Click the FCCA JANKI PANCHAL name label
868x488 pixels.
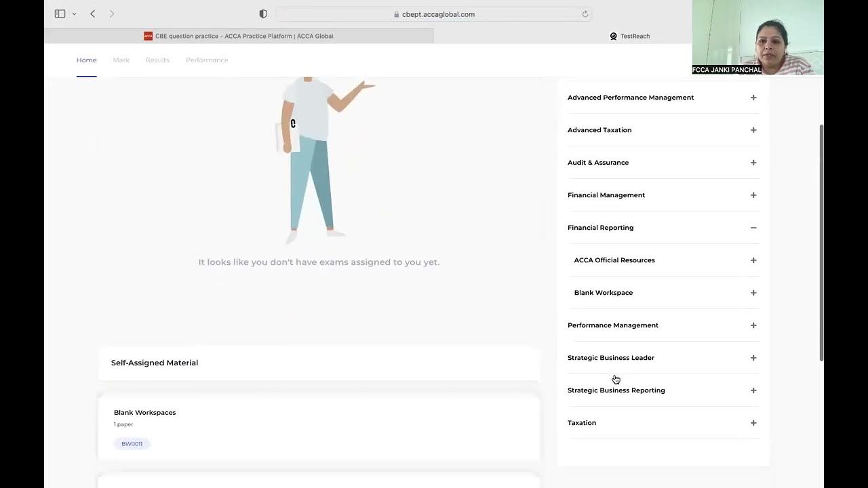[x=727, y=70]
